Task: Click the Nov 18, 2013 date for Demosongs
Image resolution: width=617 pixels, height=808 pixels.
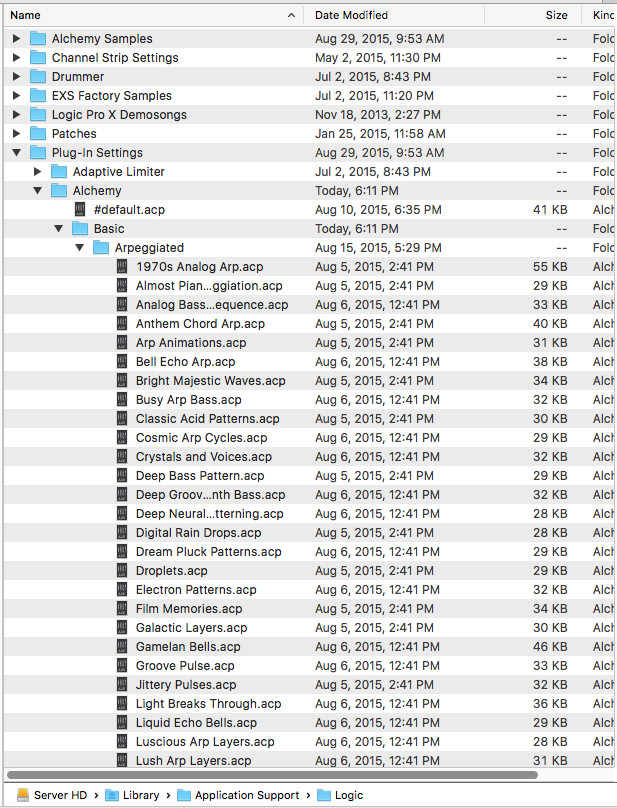Action: [x=378, y=115]
